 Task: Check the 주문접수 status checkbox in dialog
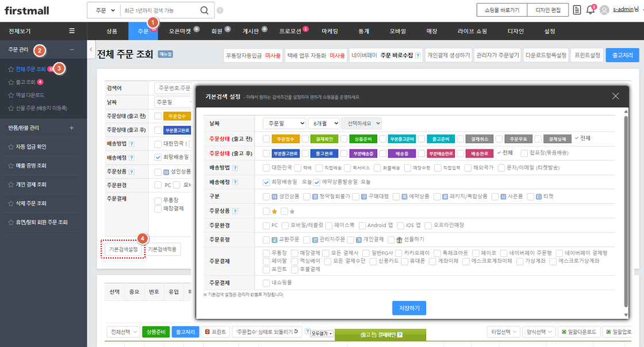(x=266, y=139)
